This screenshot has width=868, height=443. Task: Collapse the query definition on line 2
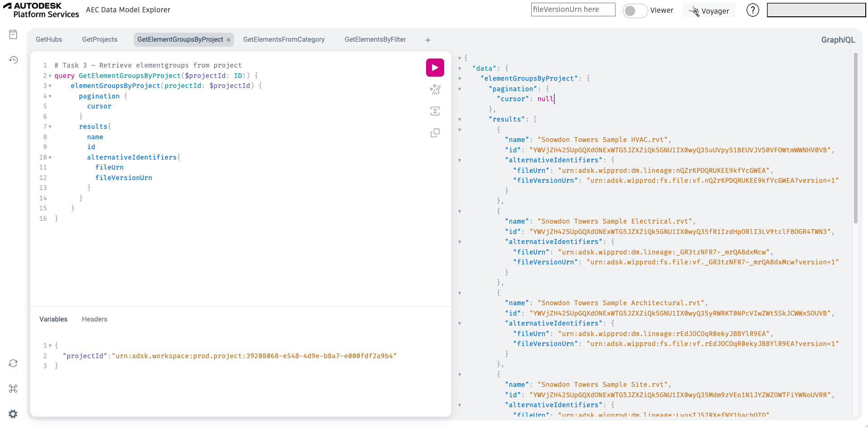tap(50, 76)
